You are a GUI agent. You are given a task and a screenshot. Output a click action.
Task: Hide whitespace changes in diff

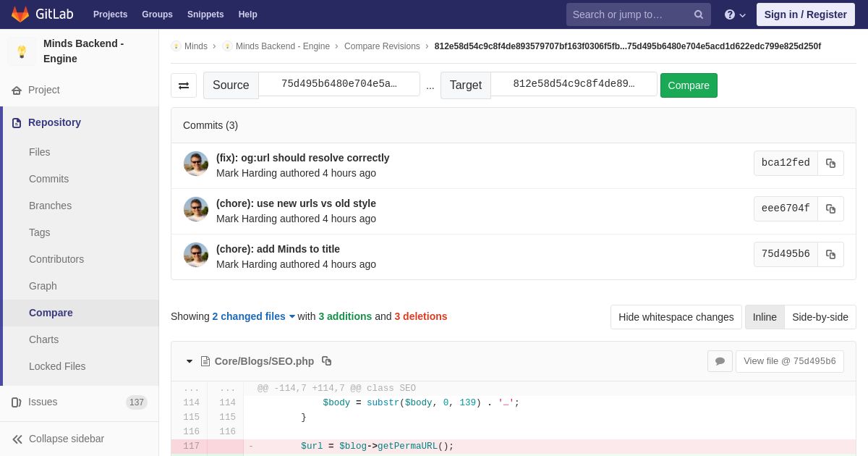tap(676, 317)
